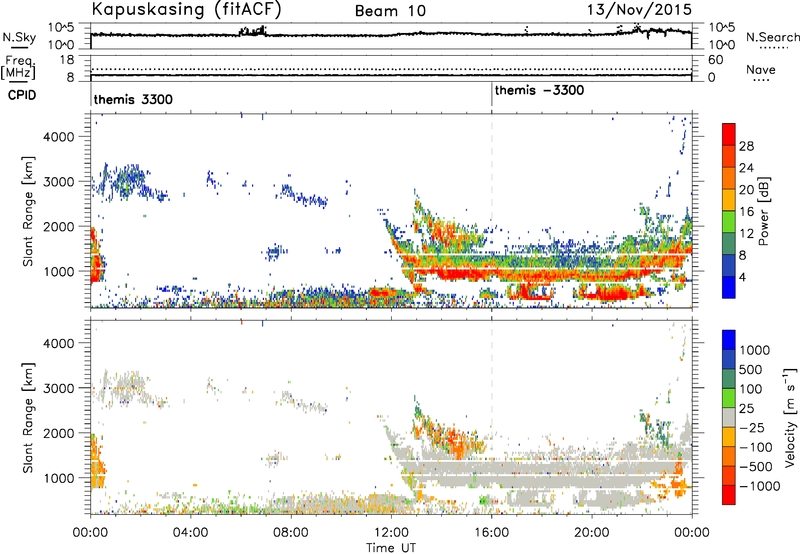Image resolution: width=800 pixels, height=554 pixels.
Task: Click the "-500" tick on the Velocity colour bar
Action: tap(757, 466)
